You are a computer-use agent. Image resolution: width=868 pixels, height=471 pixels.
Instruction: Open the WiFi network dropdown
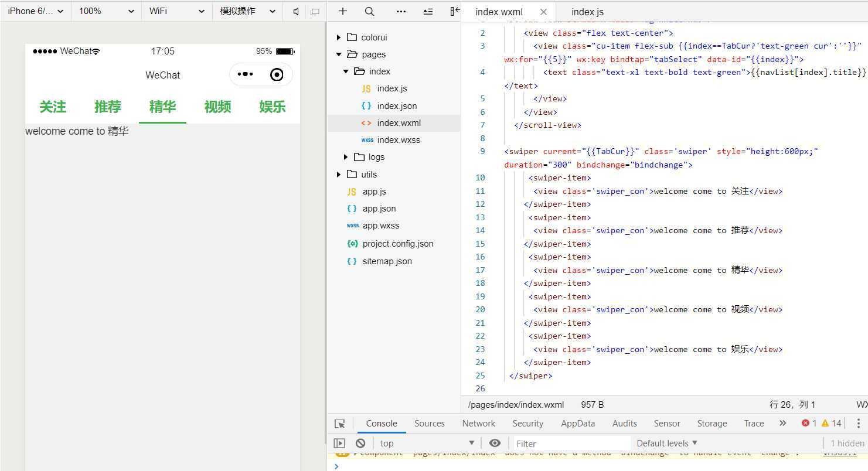[176, 11]
